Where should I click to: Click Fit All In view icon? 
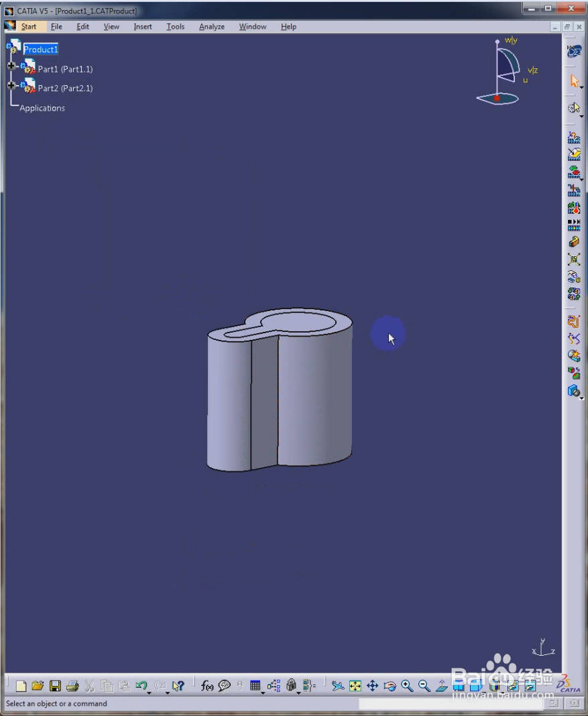(355, 685)
